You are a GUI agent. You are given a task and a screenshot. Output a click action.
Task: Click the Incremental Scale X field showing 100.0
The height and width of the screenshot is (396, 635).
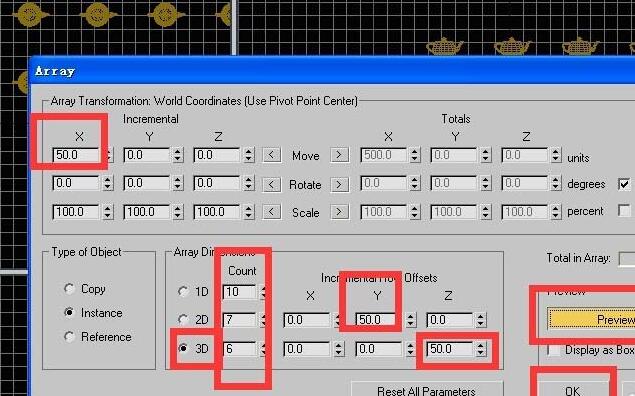click(x=76, y=212)
